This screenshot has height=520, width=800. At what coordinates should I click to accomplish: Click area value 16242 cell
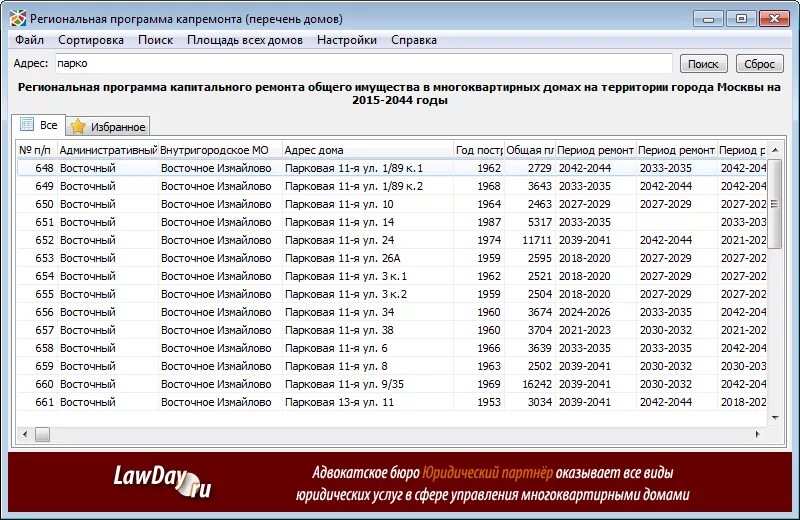point(530,384)
